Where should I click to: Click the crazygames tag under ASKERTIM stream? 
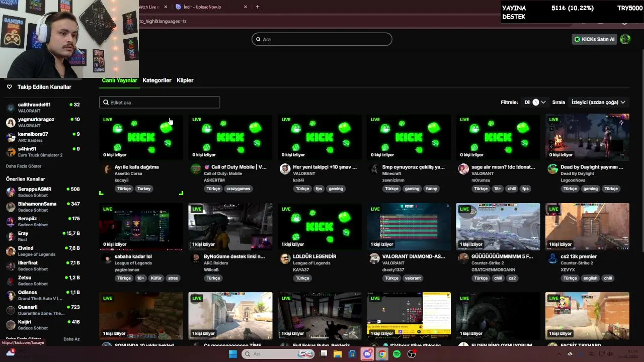coord(238,189)
